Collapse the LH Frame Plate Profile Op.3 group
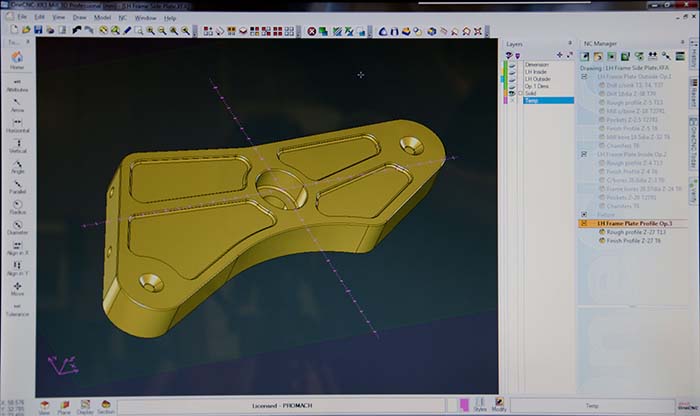The image size is (700, 416). point(584,223)
